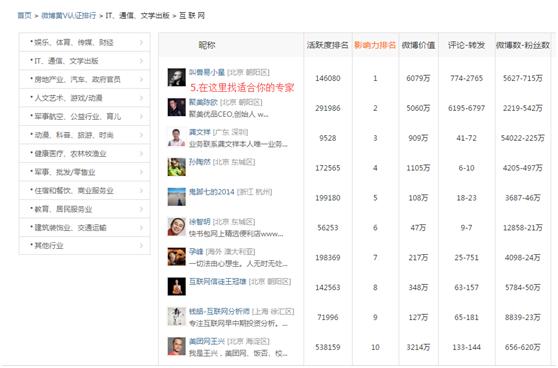Expand chevron on 教育、居民服务业 row
The width and height of the screenshot is (558, 368).
click(141, 209)
